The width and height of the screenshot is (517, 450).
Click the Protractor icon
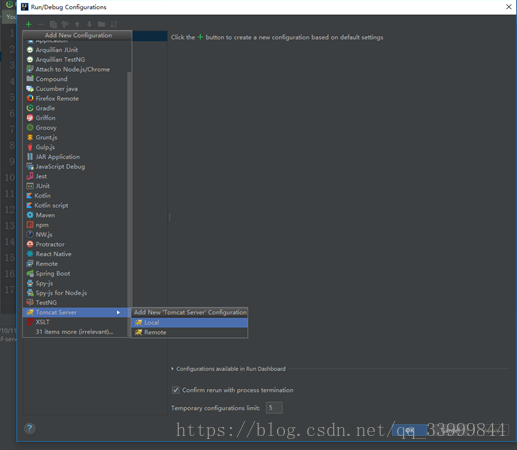click(30, 244)
